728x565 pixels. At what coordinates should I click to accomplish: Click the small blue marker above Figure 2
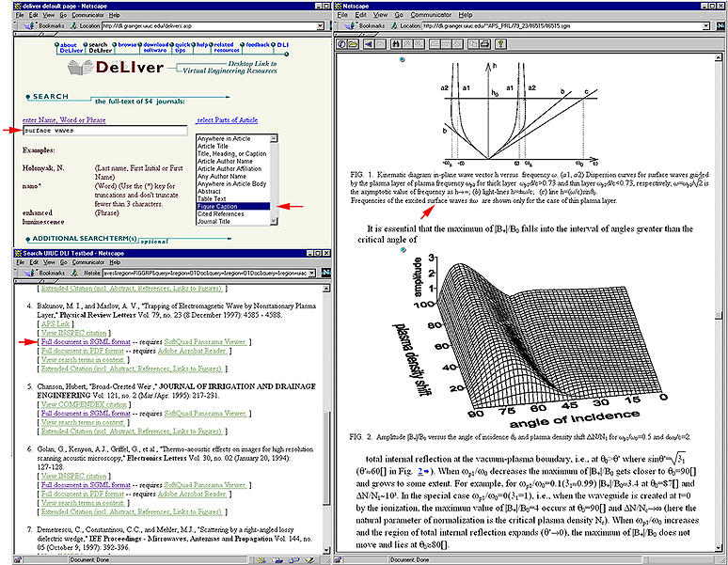pos(403,249)
